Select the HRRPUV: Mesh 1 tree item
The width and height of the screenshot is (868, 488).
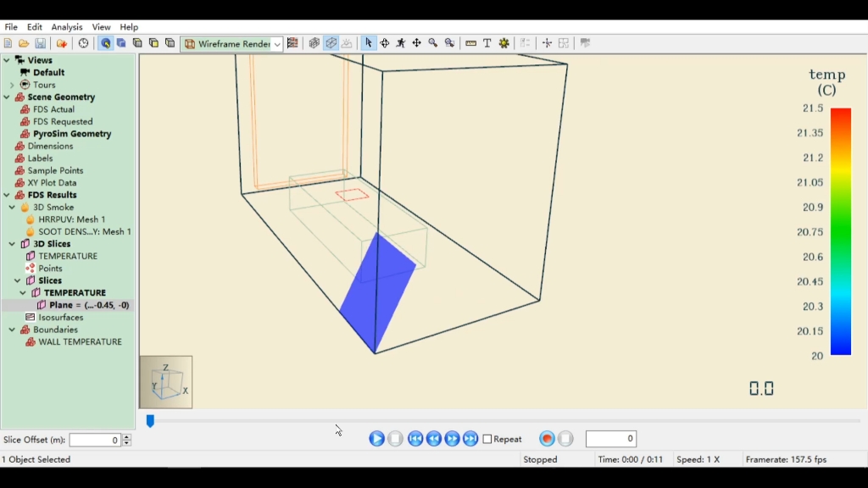[x=72, y=219]
